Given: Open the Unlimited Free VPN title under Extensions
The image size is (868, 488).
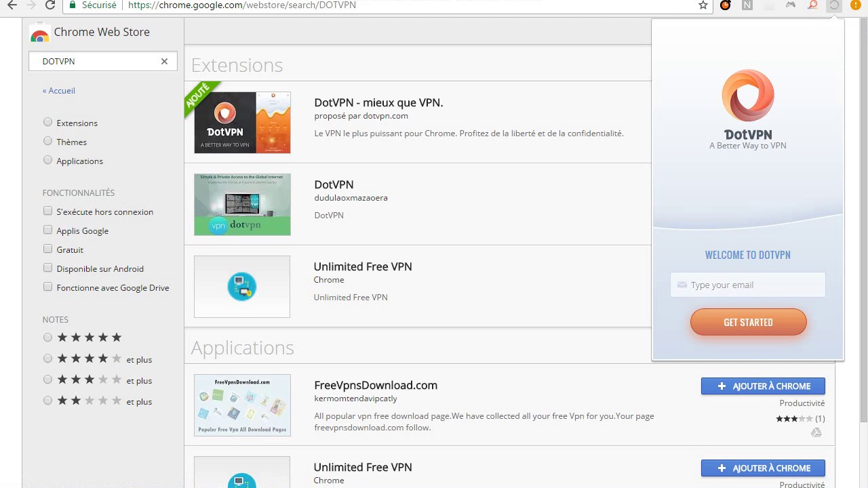Looking at the screenshot, I should 363,266.
